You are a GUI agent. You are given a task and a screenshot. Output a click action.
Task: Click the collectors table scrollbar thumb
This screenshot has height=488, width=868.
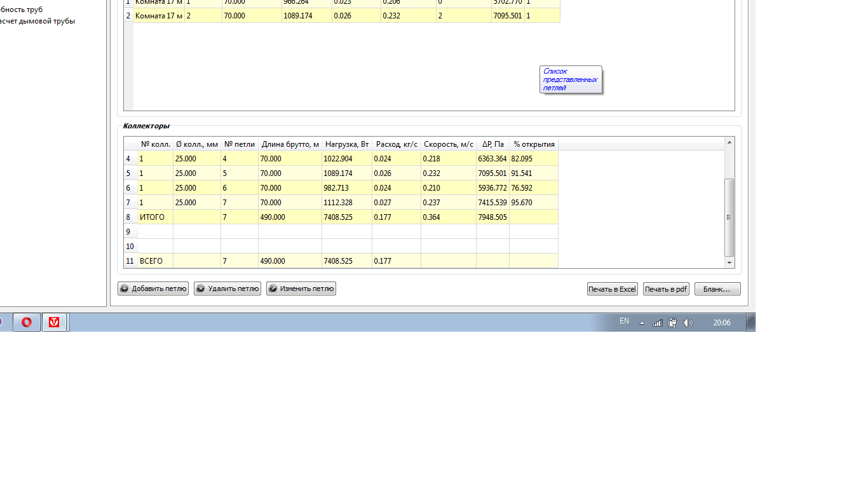pos(729,217)
